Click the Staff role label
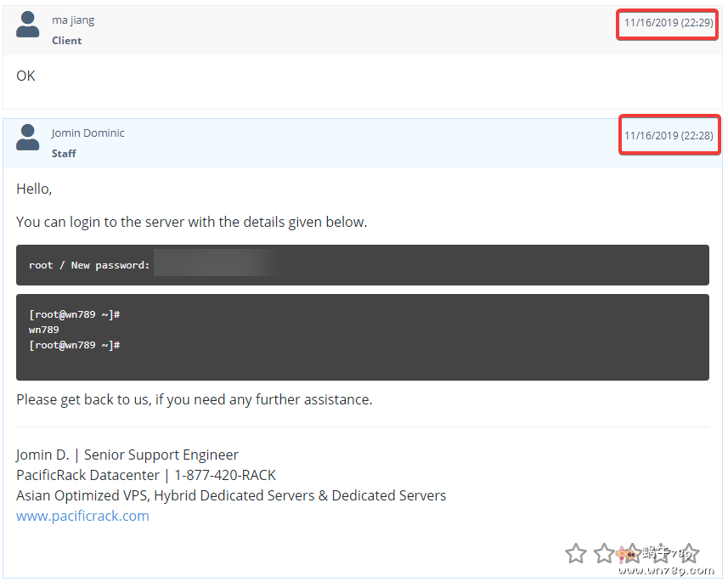The width and height of the screenshot is (728, 582). (64, 154)
